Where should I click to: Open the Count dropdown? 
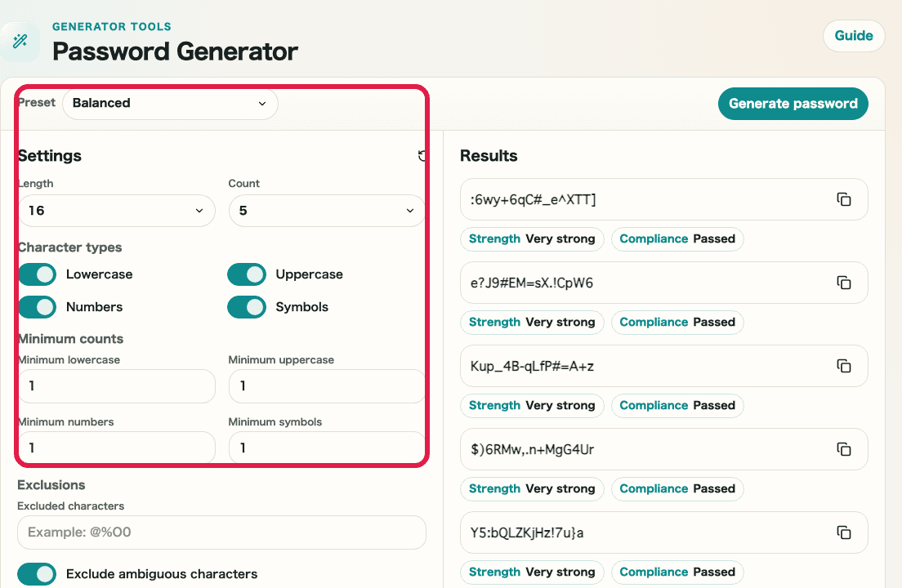click(x=326, y=211)
